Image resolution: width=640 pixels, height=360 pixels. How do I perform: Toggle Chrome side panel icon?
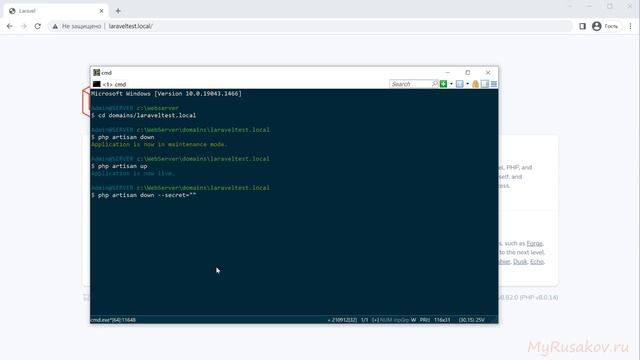point(582,26)
